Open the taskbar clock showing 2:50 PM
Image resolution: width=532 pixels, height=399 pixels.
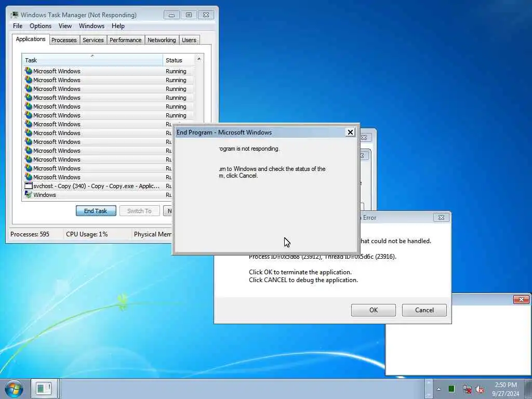(x=506, y=389)
